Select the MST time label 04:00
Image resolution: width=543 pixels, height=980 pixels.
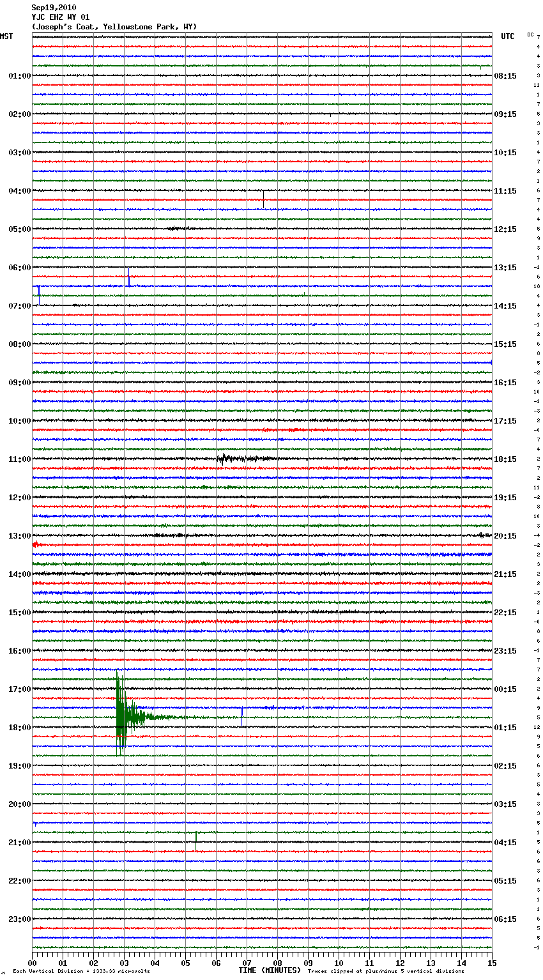pyautogui.click(x=20, y=191)
